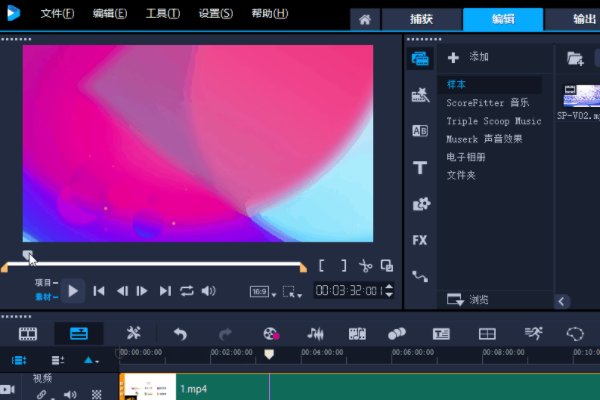Viewport: 600px width, 400px height.
Task: Redo the last action
Action: 225,334
